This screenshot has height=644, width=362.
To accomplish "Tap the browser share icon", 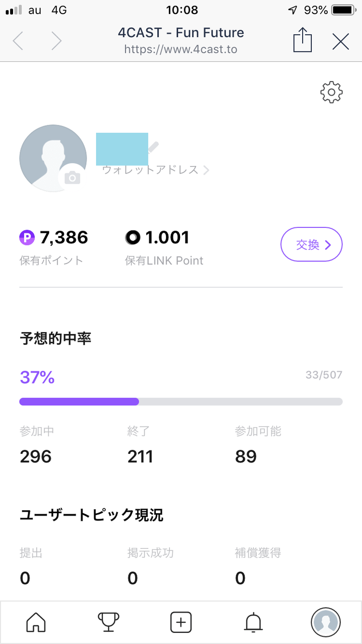I will click(x=303, y=41).
